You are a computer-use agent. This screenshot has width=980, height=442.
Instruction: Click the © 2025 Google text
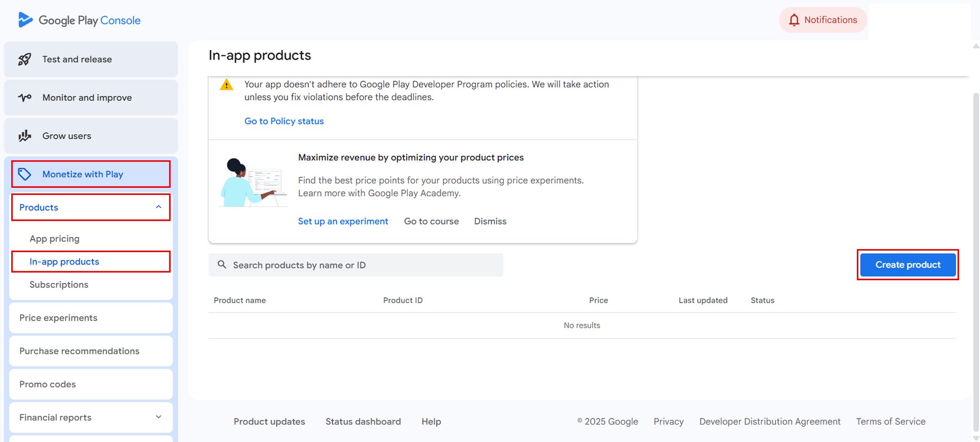pyautogui.click(x=608, y=422)
